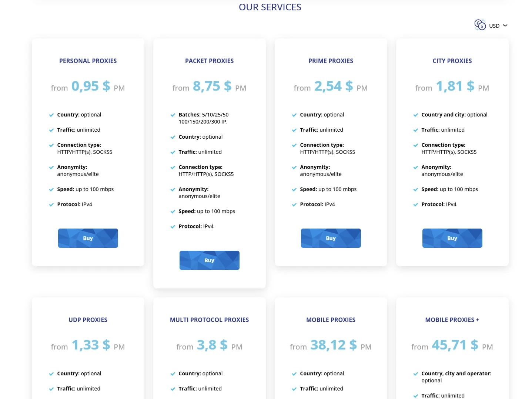Viewport: 532px width, 399px height.
Task: Open the PRIME PROXIES heading
Action: [x=331, y=61]
